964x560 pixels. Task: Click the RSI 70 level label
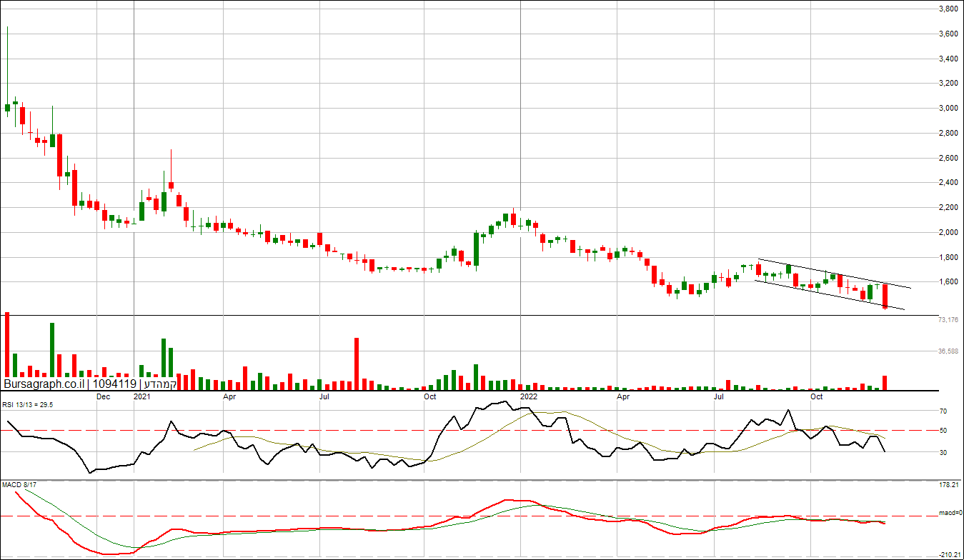point(943,411)
